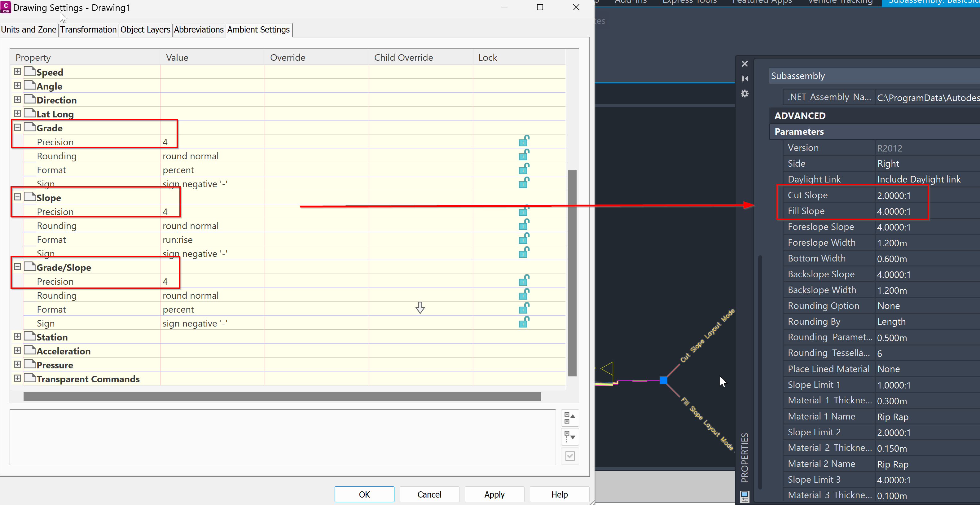Click the Civil 3D icon in the dialog title bar
Viewport: 980px width, 505px height.
click(6, 8)
